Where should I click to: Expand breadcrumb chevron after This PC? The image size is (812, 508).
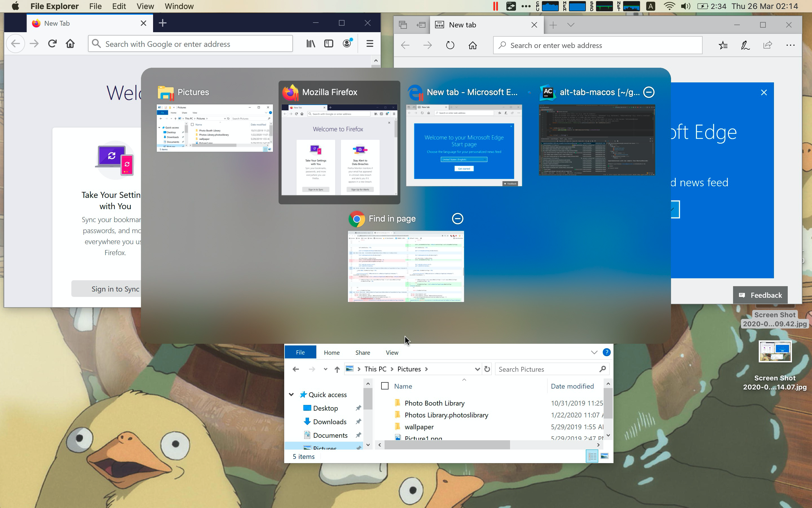(392, 369)
